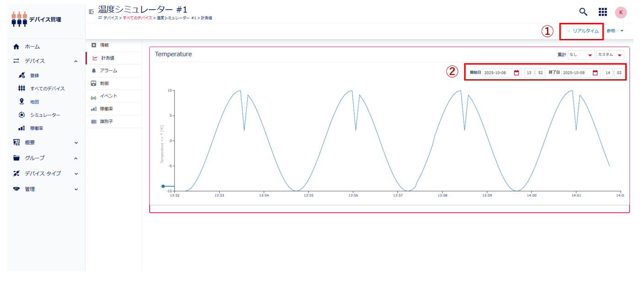644x282 pixels.
Task: Select 登録 in the sidebar
Action: [x=35, y=76]
